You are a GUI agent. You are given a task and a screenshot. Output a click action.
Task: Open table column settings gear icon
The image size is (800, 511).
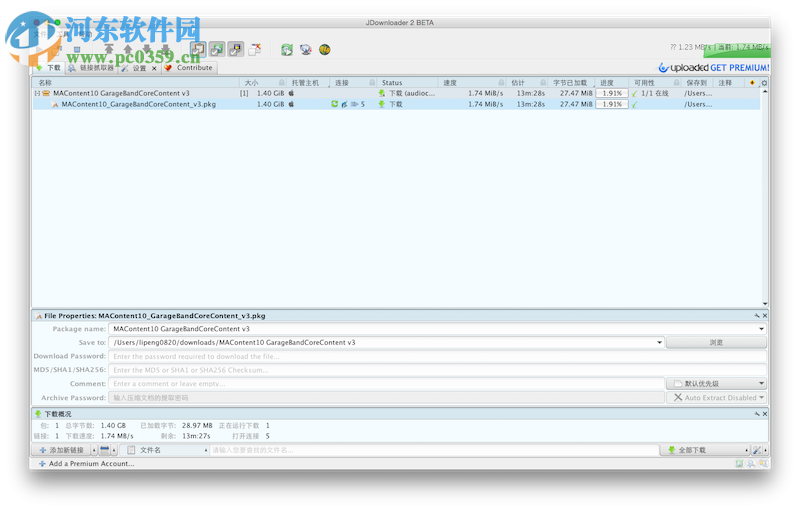click(764, 83)
